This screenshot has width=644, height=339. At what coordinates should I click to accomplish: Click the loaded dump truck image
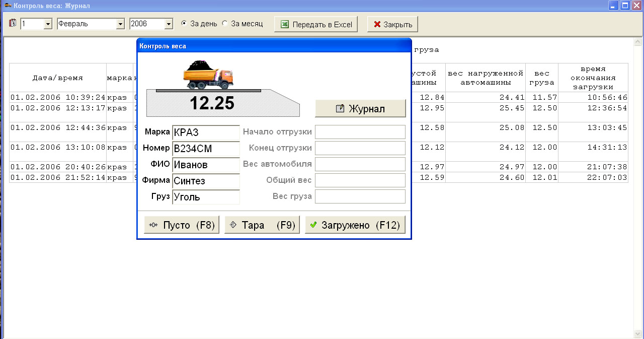pyautogui.click(x=208, y=75)
